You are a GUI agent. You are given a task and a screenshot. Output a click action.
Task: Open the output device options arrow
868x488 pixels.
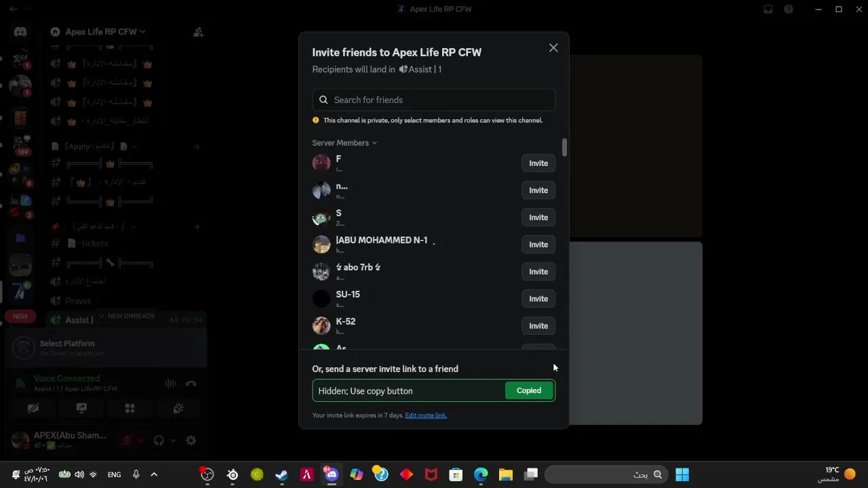coord(173,441)
